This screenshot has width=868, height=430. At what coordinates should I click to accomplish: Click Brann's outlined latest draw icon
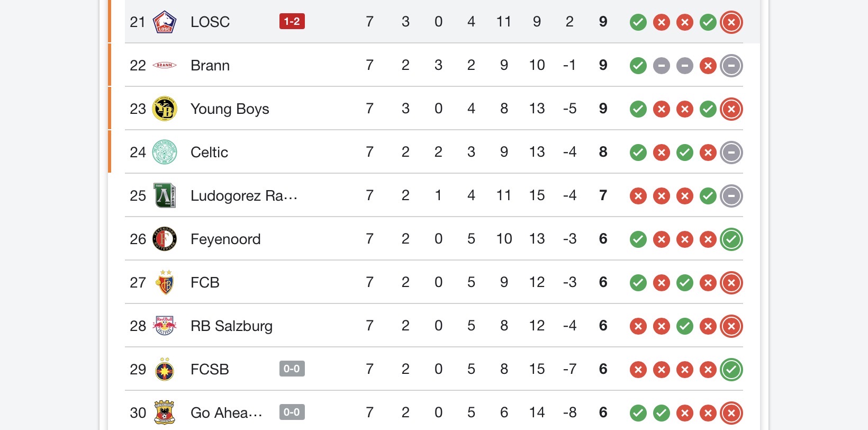tap(731, 66)
